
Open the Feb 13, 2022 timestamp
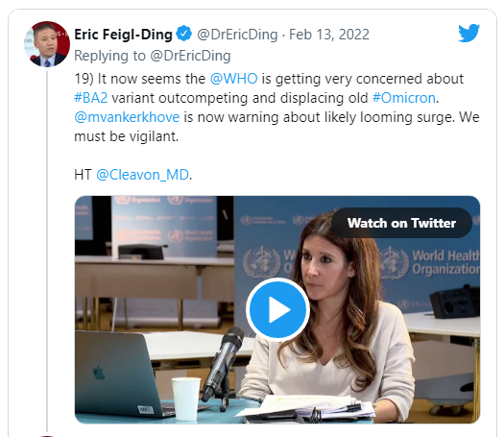[329, 35]
